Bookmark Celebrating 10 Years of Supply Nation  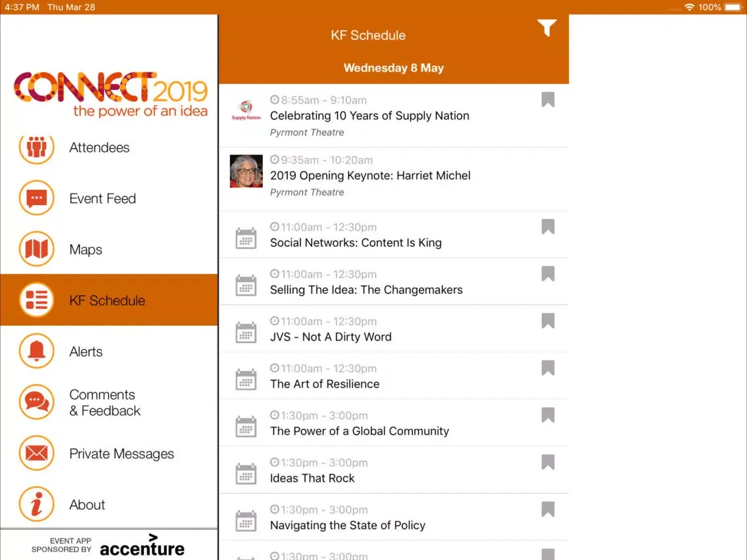[548, 99]
